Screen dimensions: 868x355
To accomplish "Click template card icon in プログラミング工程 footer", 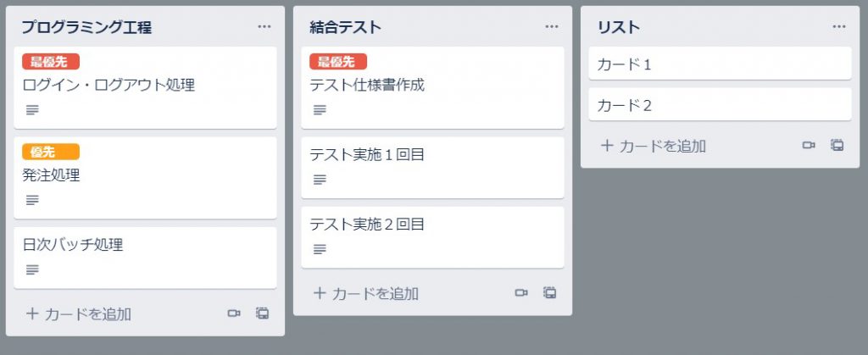I will (x=263, y=313).
